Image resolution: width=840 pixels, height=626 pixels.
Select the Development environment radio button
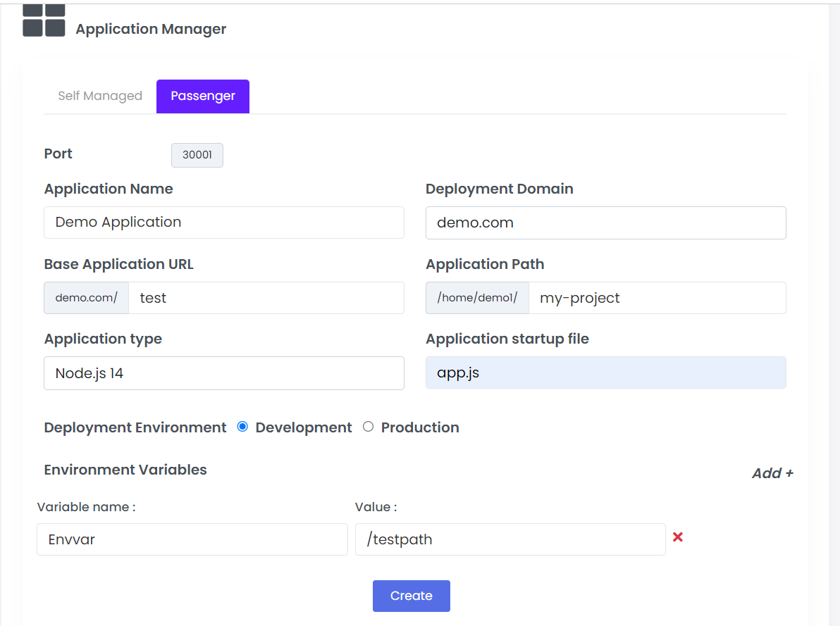242,427
